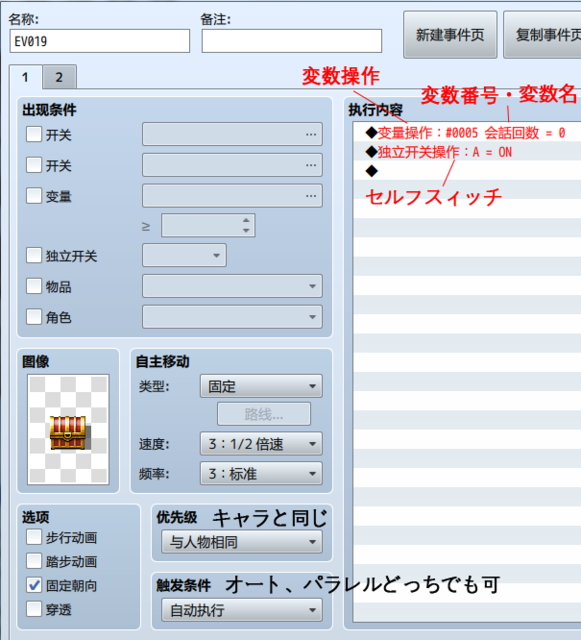The width and height of the screenshot is (581, 640).
Task: Open the 速度 dropdown showing 1/2 倍速
Action: click(261, 444)
